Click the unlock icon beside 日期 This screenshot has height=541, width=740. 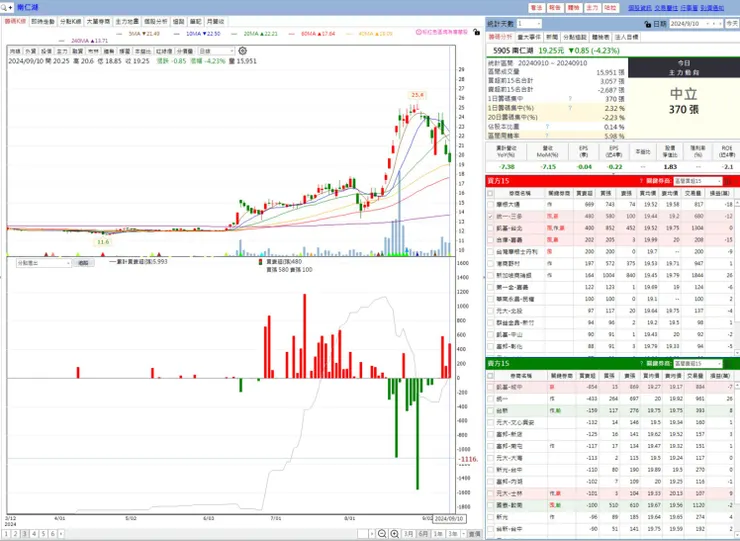(648, 24)
